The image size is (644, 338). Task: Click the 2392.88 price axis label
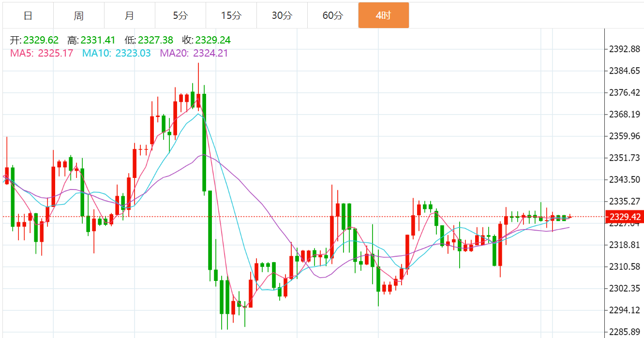point(624,49)
